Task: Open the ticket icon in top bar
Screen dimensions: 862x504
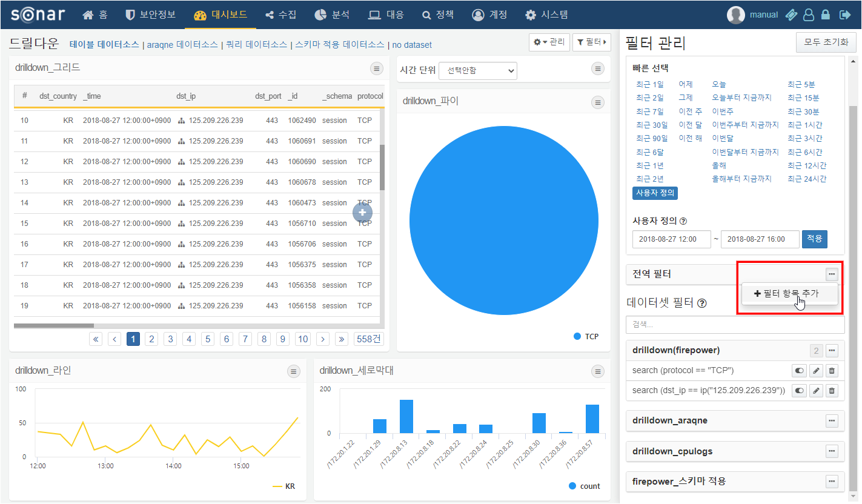Action: click(791, 15)
